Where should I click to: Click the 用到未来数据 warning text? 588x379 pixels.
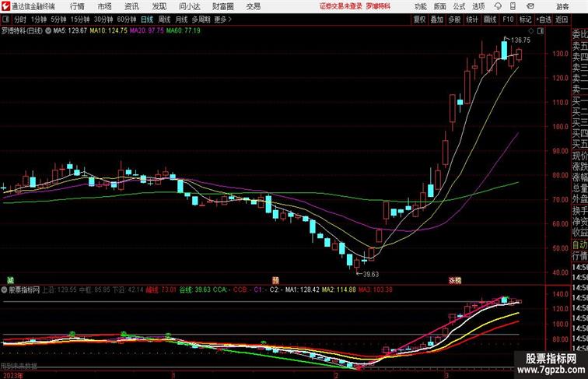point(19,367)
